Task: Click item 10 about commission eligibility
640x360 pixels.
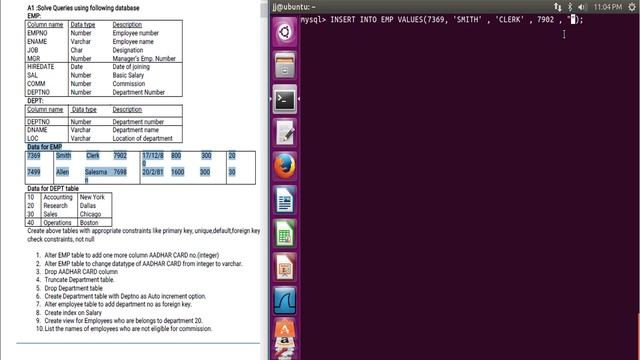Action: [x=128, y=329]
